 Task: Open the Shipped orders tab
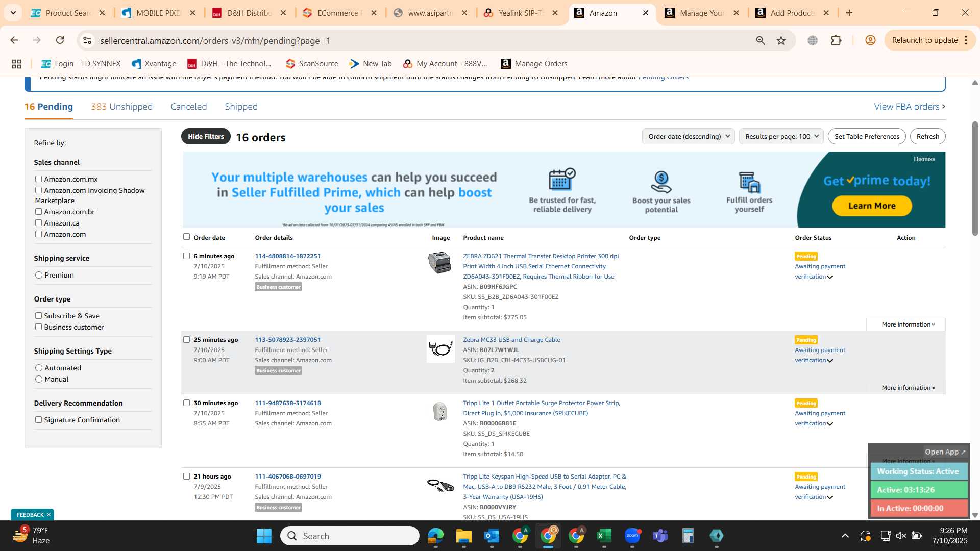[x=241, y=107]
